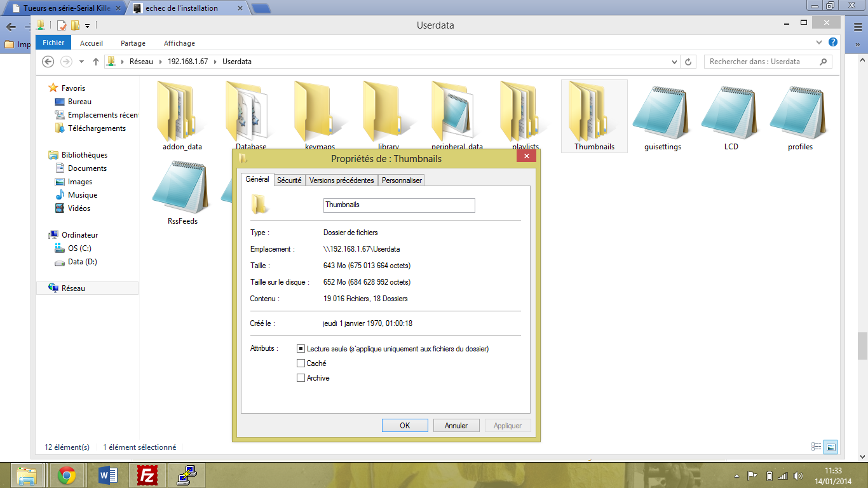Open the Affichage ribbon tab
Image resolution: width=868 pixels, height=488 pixels.
[x=179, y=43]
